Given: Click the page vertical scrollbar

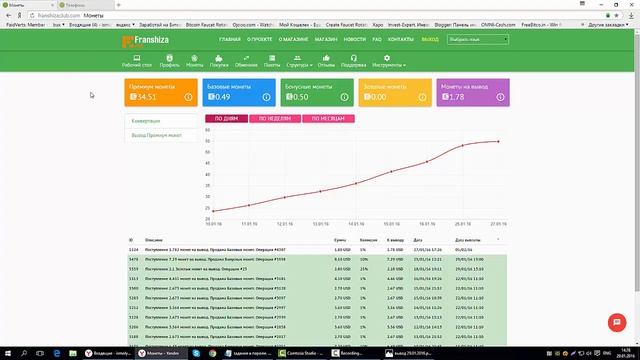Looking at the screenshot, I should pyautogui.click(x=637, y=163).
